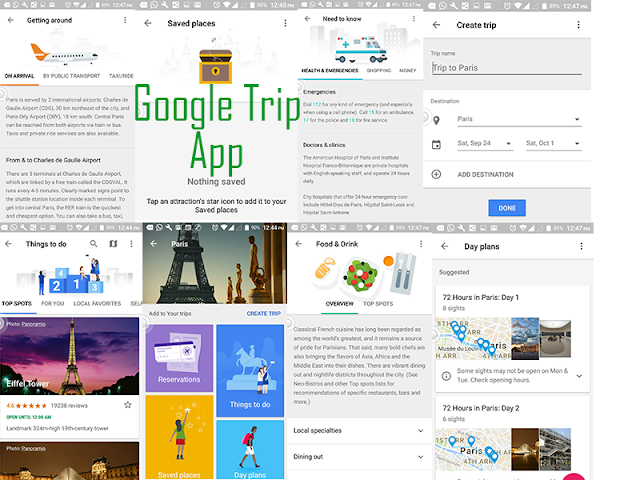The image size is (640, 480).
Task: Go back from Need to know screen
Action: (308, 18)
